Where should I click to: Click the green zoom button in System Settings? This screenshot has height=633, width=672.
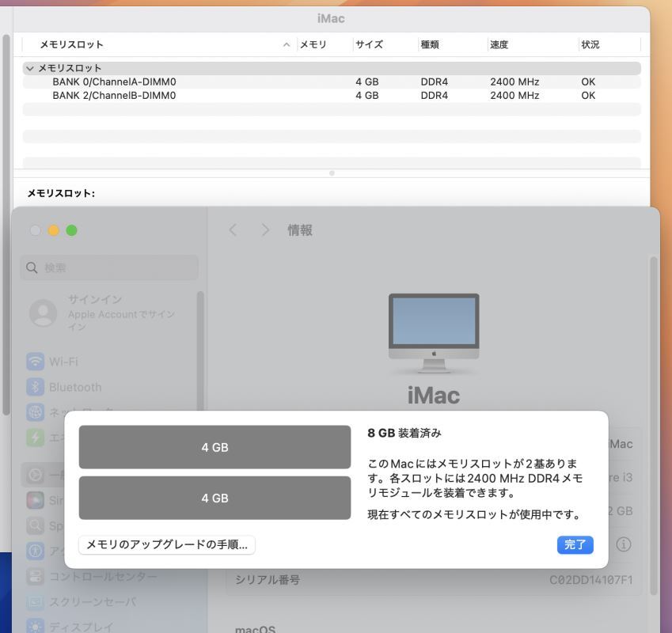(71, 230)
